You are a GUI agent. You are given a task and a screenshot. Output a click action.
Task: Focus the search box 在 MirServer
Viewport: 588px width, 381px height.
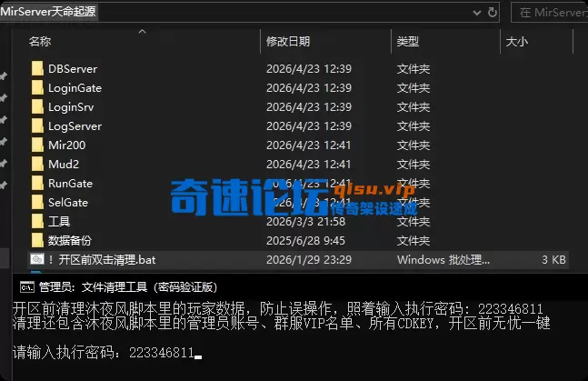(x=551, y=13)
